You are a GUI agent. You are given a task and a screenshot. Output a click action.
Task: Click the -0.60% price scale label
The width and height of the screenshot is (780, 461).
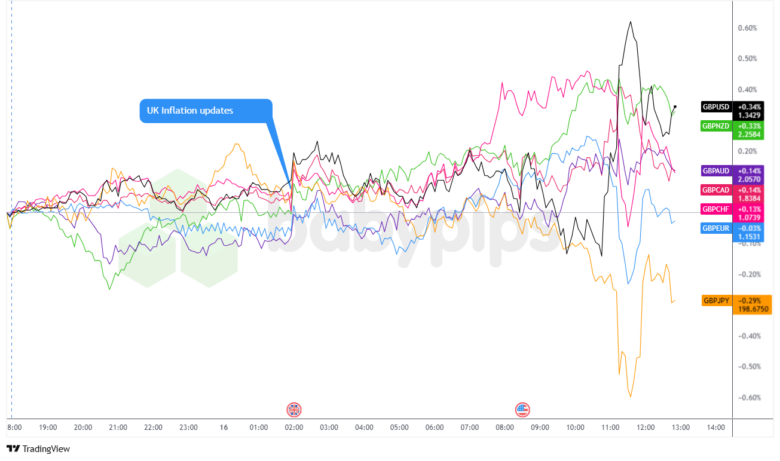click(x=747, y=397)
